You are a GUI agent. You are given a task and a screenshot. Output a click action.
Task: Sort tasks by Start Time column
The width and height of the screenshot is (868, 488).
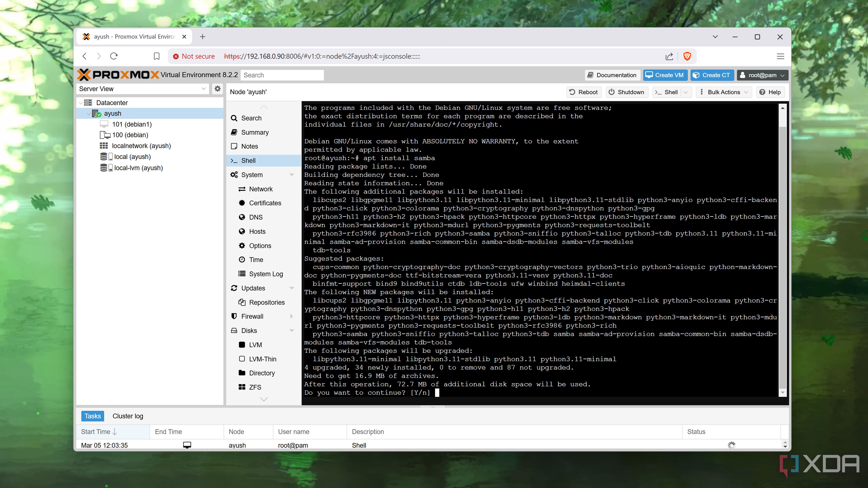(113, 432)
